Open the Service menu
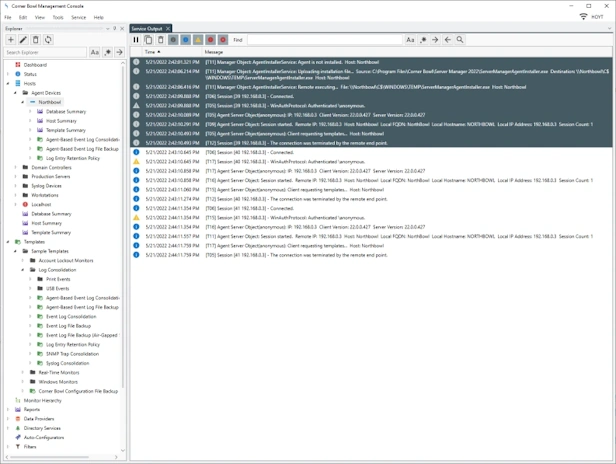The height and width of the screenshot is (464, 616). [79, 17]
